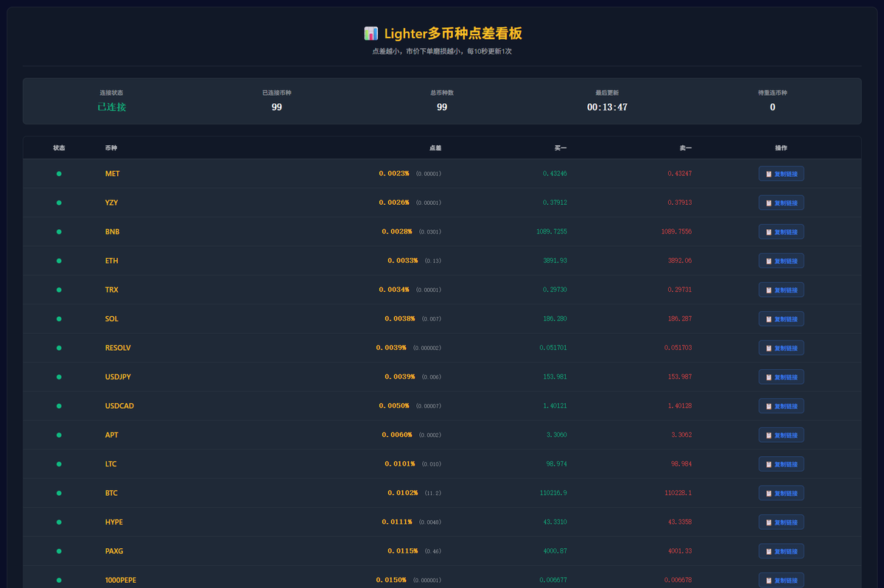
Task: Click the clipboard icon on the USDJPY row
Action: coord(769,377)
